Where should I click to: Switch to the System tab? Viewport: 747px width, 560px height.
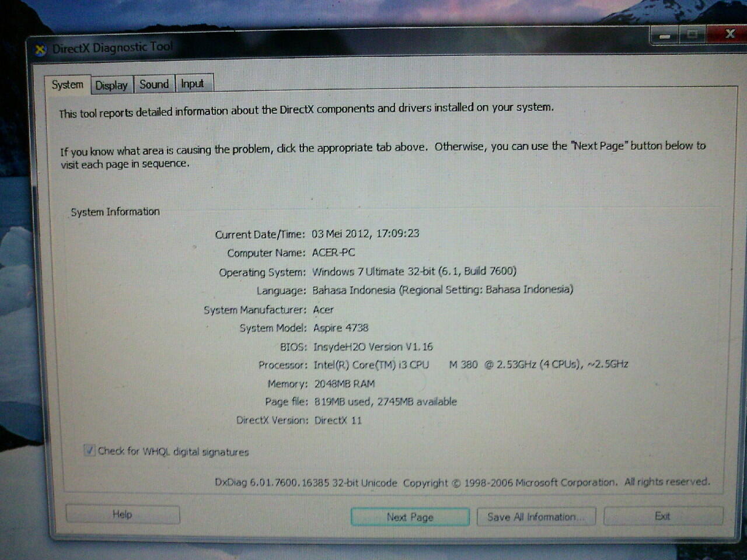pos(68,85)
